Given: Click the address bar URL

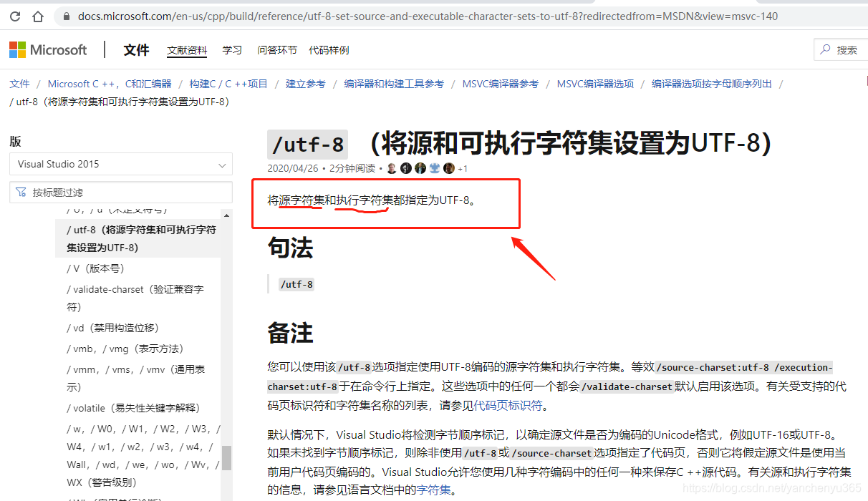Looking at the screenshot, I should click(x=428, y=16).
